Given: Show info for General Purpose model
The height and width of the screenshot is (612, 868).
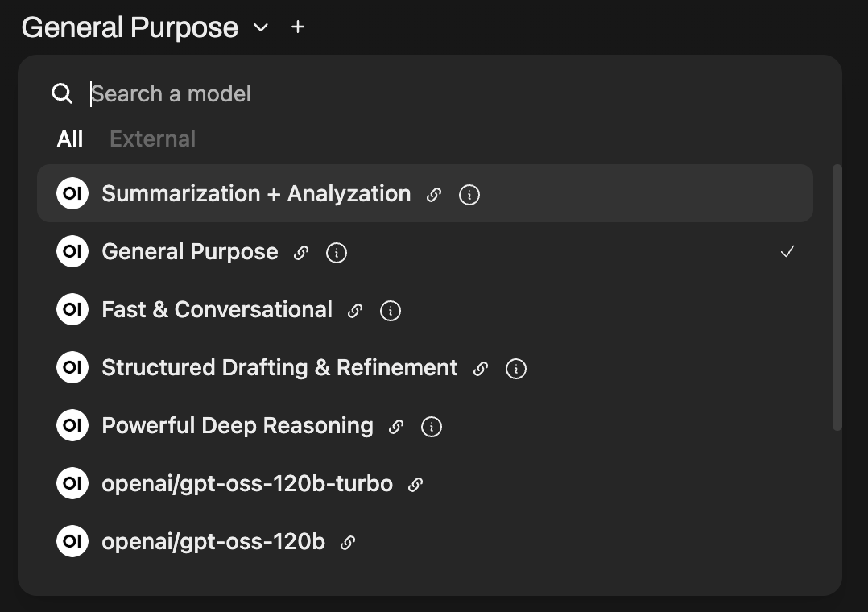Looking at the screenshot, I should point(336,253).
